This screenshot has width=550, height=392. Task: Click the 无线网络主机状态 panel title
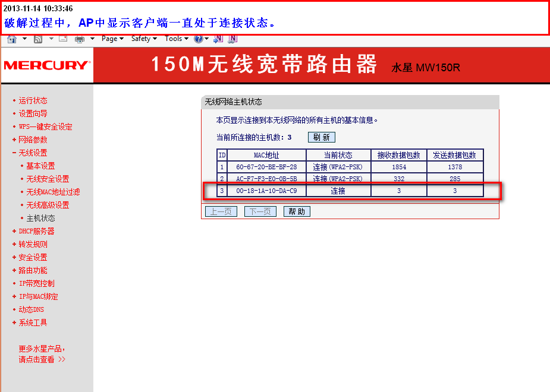[x=233, y=102]
